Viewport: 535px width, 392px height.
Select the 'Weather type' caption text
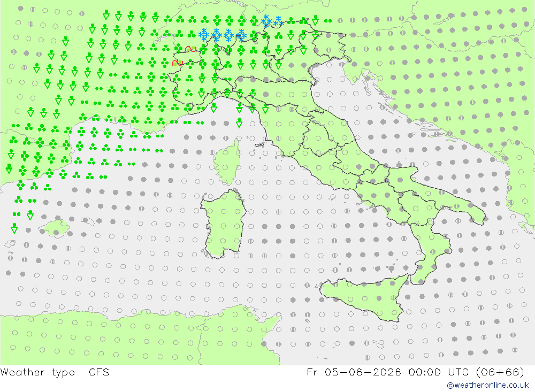37,372
